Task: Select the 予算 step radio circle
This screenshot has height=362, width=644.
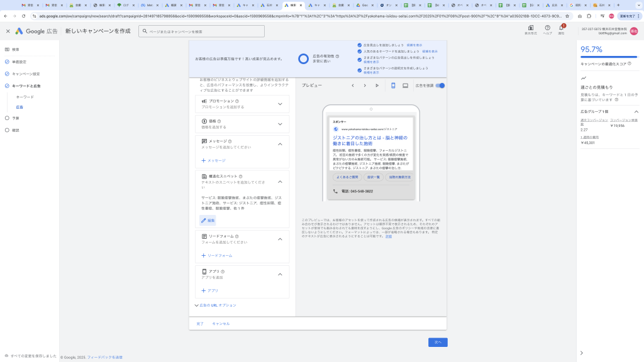Action: pos(7,118)
